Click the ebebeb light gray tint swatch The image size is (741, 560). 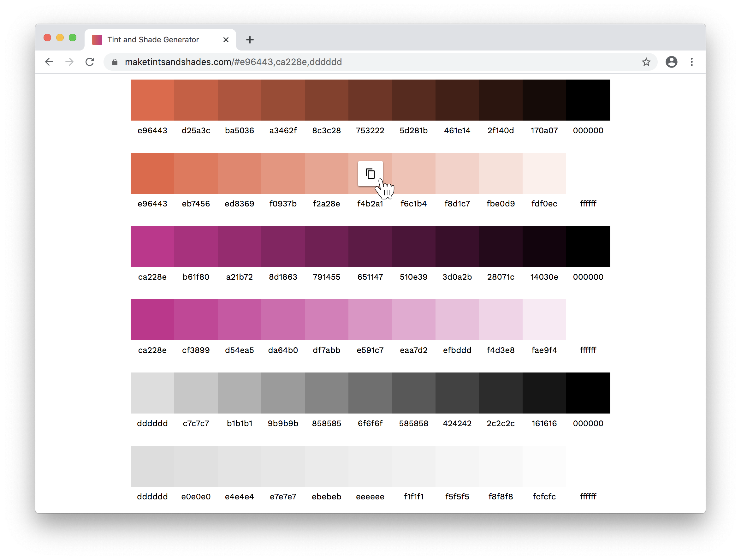[326, 466]
